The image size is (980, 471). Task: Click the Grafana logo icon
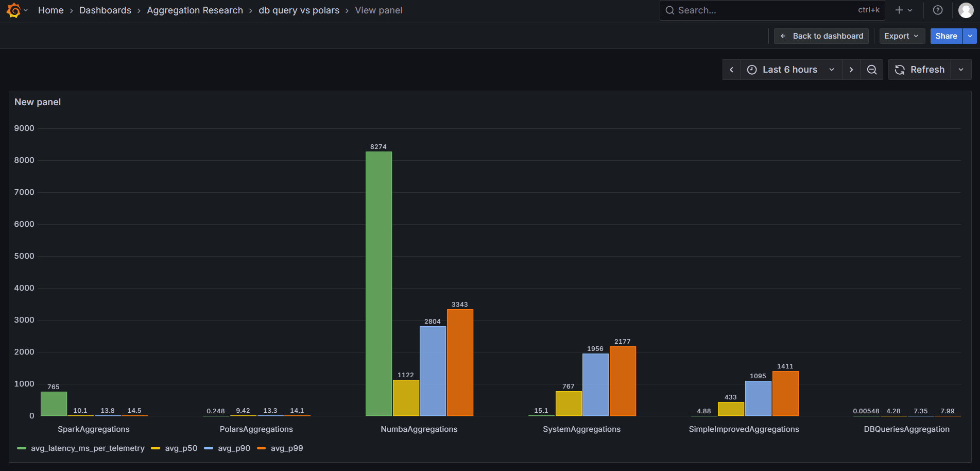(x=14, y=10)
